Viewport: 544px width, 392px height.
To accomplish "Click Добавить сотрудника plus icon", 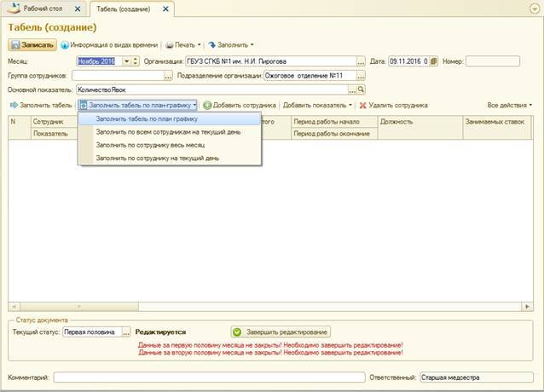I will point(207,105).
